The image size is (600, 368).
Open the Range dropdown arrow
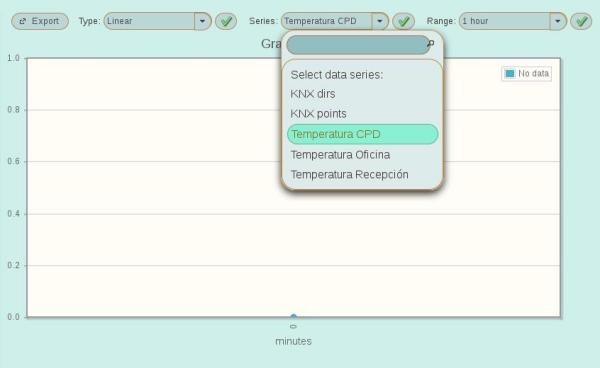point(558,21)
